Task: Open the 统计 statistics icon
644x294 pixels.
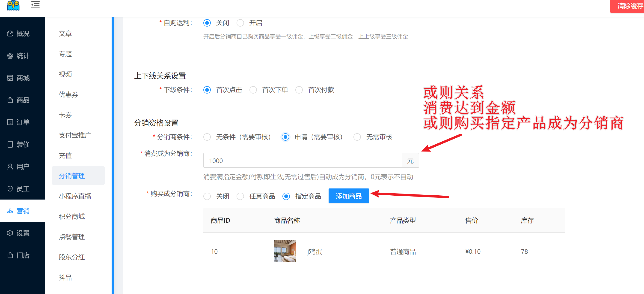Action: [x=10, y=56]
